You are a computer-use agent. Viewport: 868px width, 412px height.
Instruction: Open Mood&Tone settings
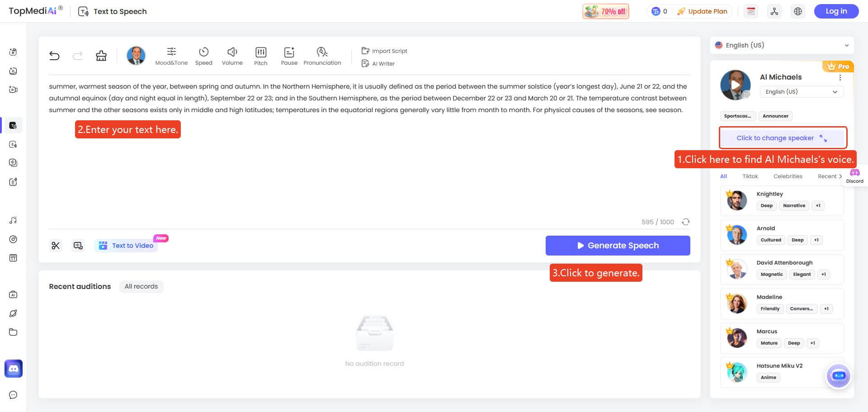point(171,57)
